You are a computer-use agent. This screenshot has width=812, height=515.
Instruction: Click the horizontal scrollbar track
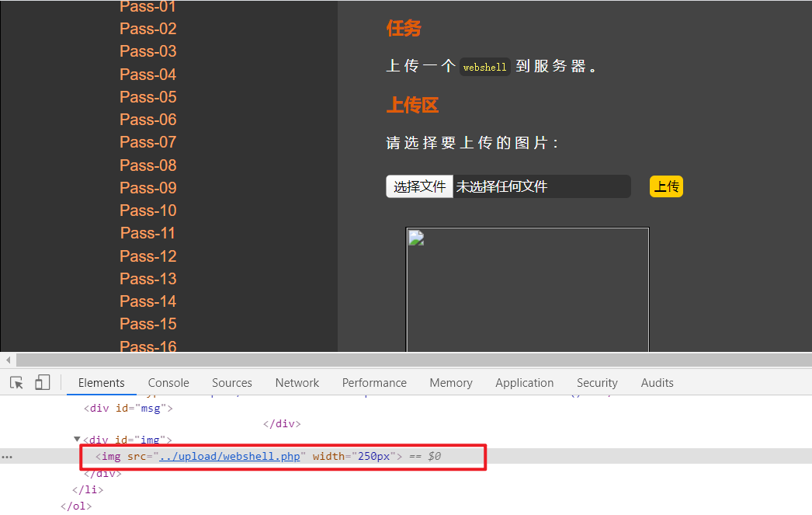pos(414,360)
